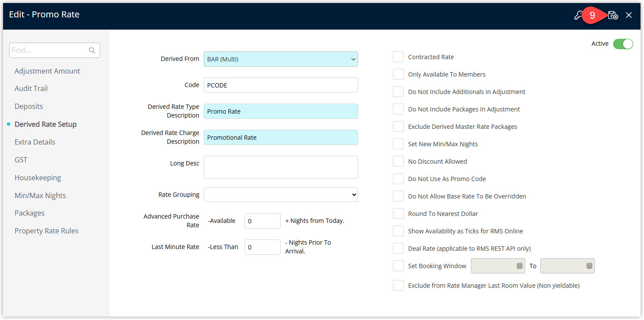This screenshot has width=644, height=320.
Task: Click the key icon in header
Action: [x=578, y=15]
